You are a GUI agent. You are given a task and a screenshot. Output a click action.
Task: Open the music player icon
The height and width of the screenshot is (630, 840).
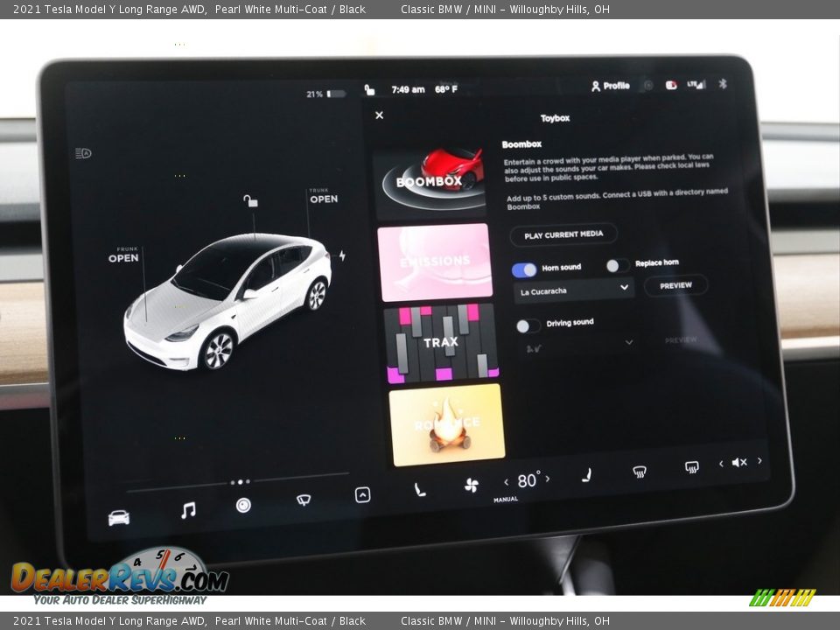(188, 510)
